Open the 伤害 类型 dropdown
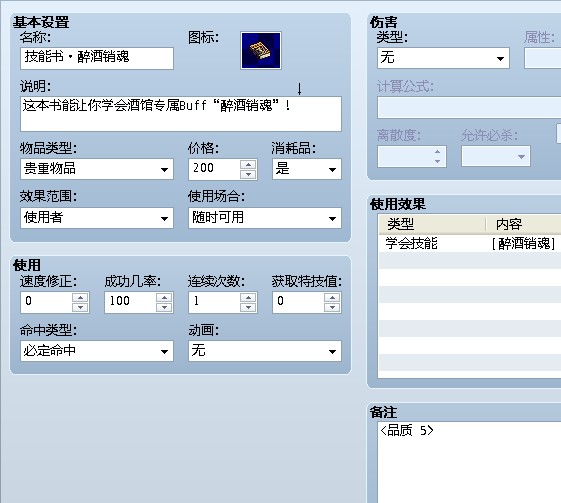Screen dimensions: 561x503 click(443, 58)
